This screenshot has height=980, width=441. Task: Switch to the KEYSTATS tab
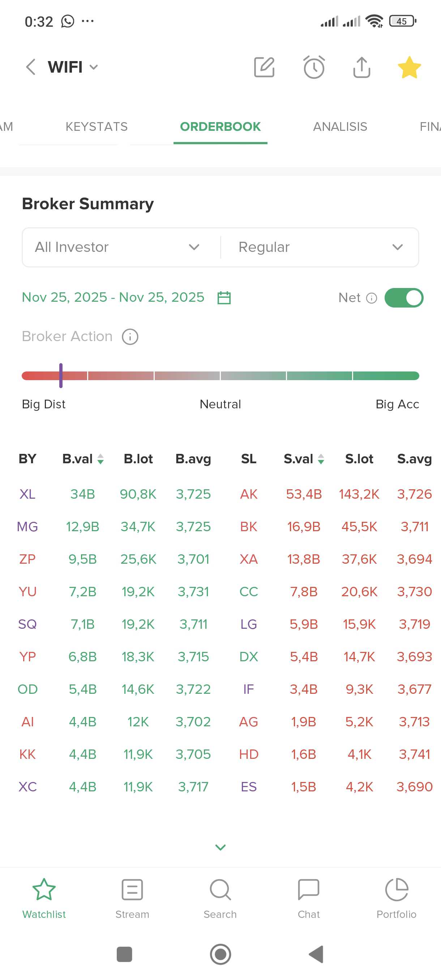click(97, 127)
